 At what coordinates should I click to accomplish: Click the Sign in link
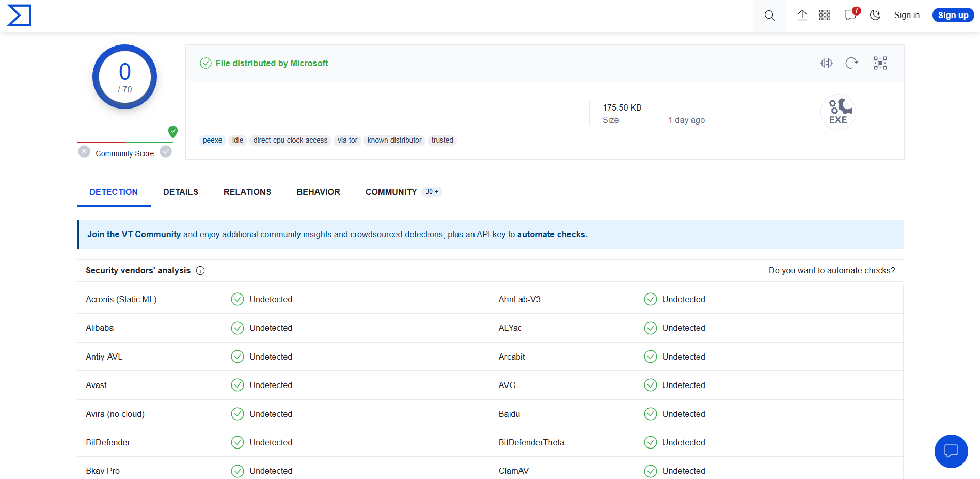[x=907, y=16]
